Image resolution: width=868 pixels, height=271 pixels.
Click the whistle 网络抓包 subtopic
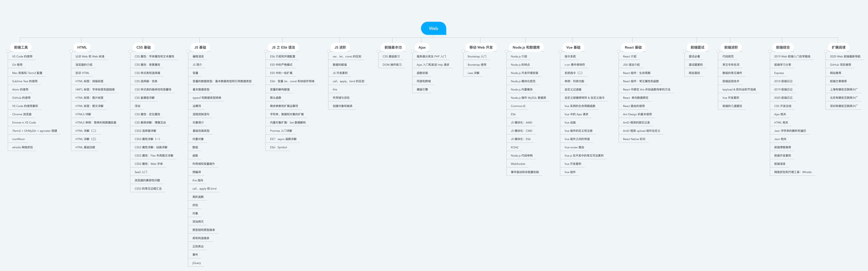(x=23, y=147)
